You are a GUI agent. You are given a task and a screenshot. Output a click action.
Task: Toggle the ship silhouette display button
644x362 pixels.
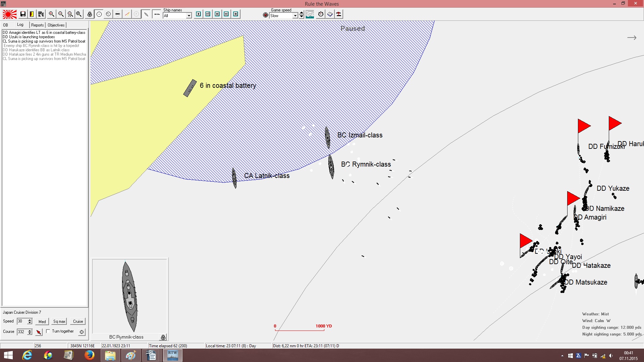pyautogui.click(x=146, y=14)
